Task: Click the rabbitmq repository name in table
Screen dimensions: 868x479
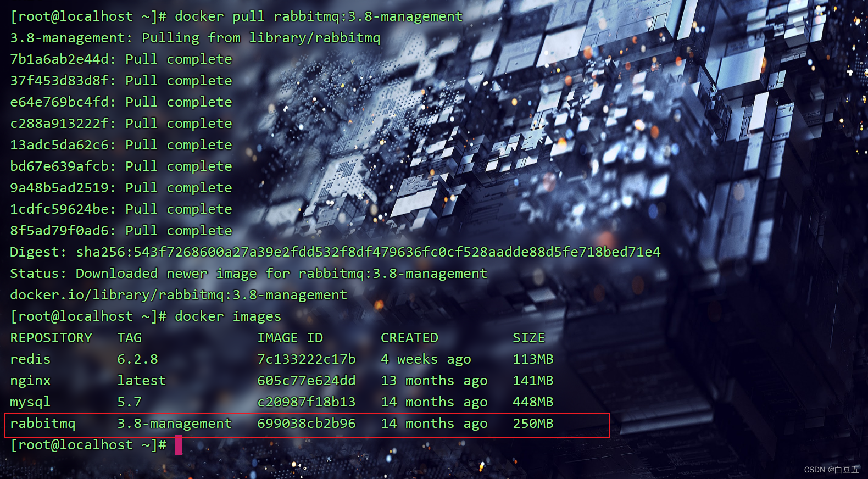Action: [43, 424]
